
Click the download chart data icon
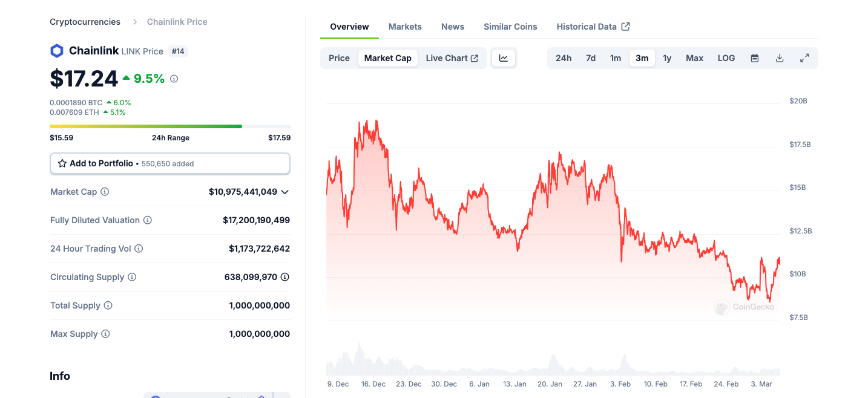click(x=780, y=57)
